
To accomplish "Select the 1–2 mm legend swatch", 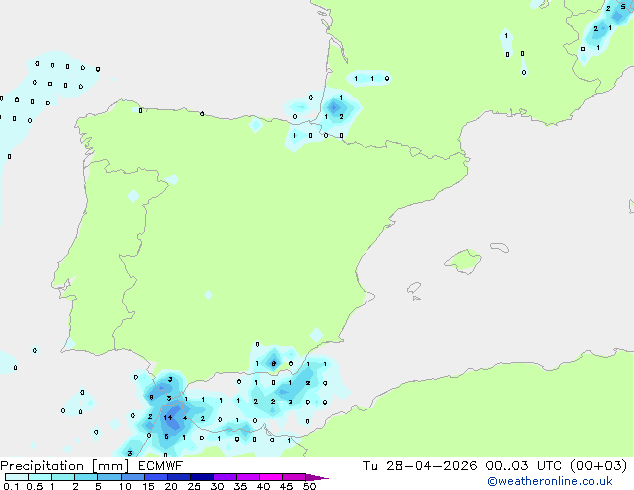I will (x=63, y=477).
